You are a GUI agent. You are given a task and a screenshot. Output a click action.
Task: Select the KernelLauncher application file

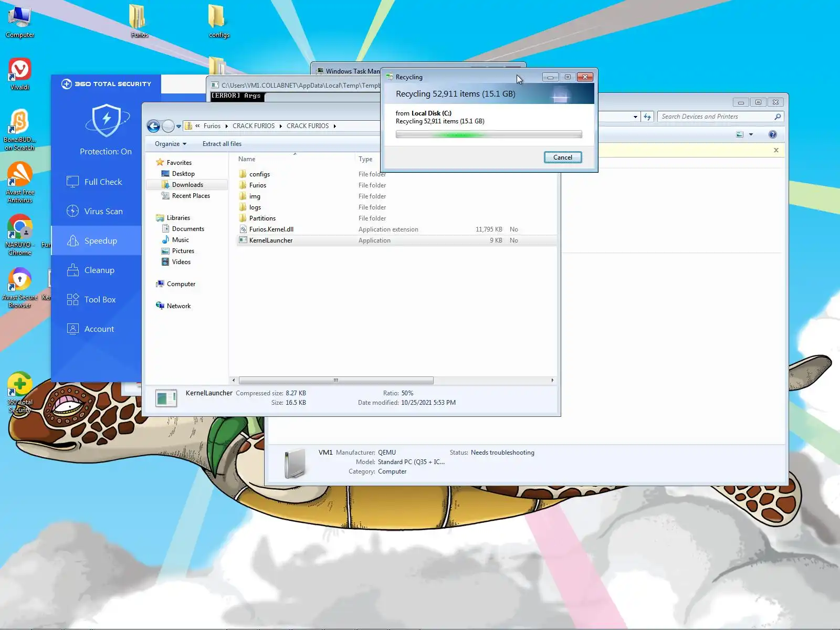(x=397, y=240)
